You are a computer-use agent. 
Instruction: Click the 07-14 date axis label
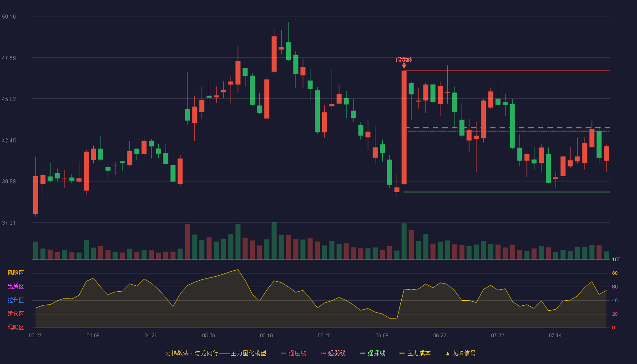(555, 335)
